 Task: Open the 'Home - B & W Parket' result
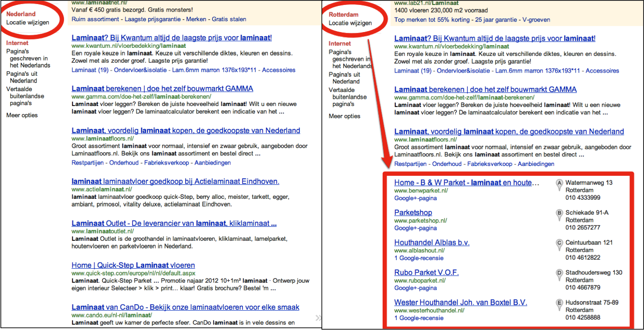(466, 183)
